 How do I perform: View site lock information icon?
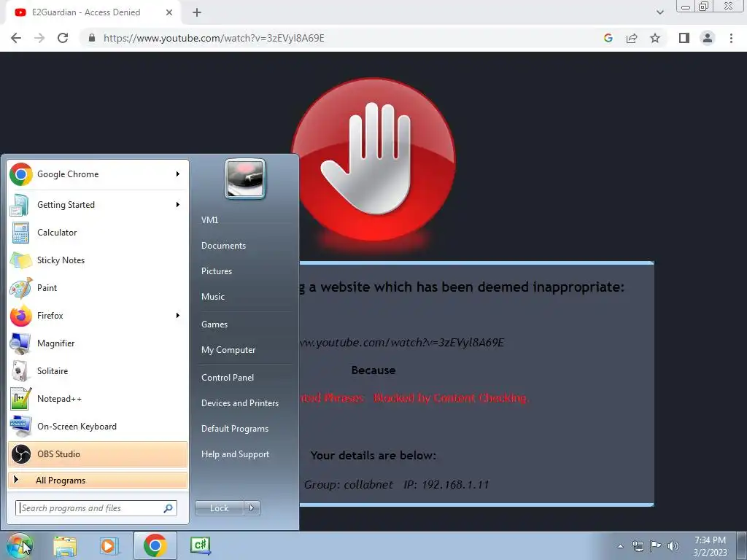[x=92, y=38]
